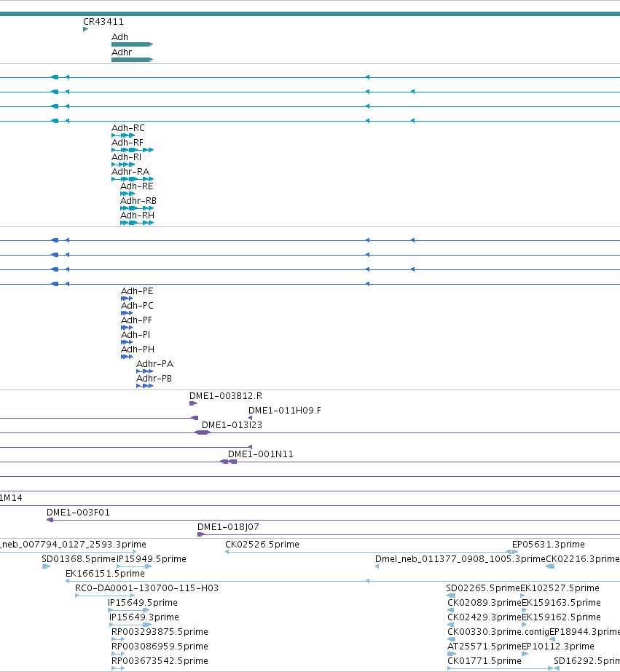Select the Adhr-RA transcript label
Image resolution: width=620 pixels, height=672 pixels.
point(130,171)
